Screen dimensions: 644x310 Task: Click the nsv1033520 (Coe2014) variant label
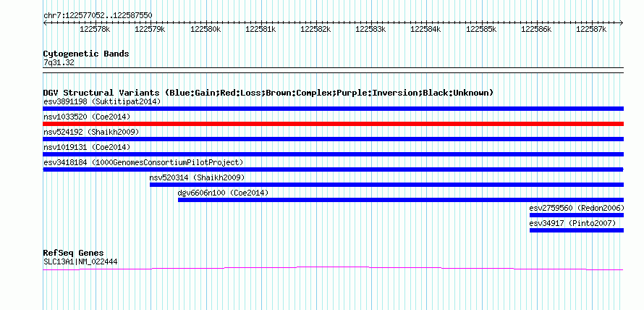87,117
